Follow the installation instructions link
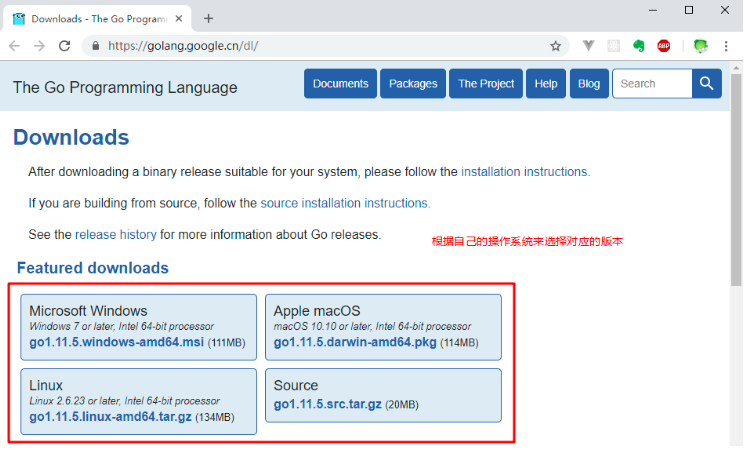 pyautogui.click(x=525, y=172)
